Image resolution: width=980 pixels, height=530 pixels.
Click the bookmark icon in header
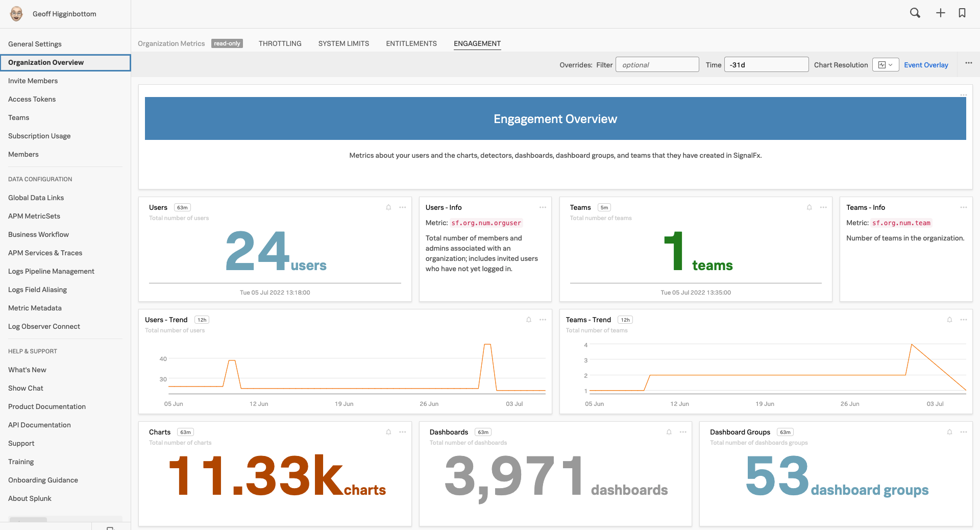tap(962, 13)
